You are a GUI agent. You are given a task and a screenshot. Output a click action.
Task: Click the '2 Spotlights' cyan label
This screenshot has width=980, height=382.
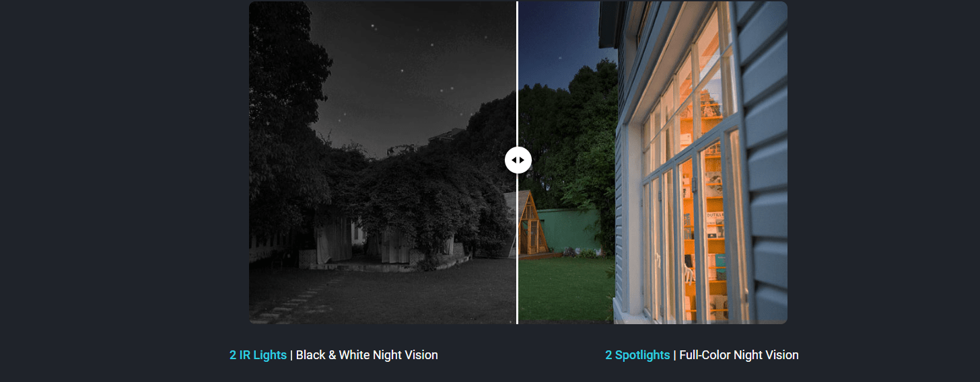tap(637, 355)
